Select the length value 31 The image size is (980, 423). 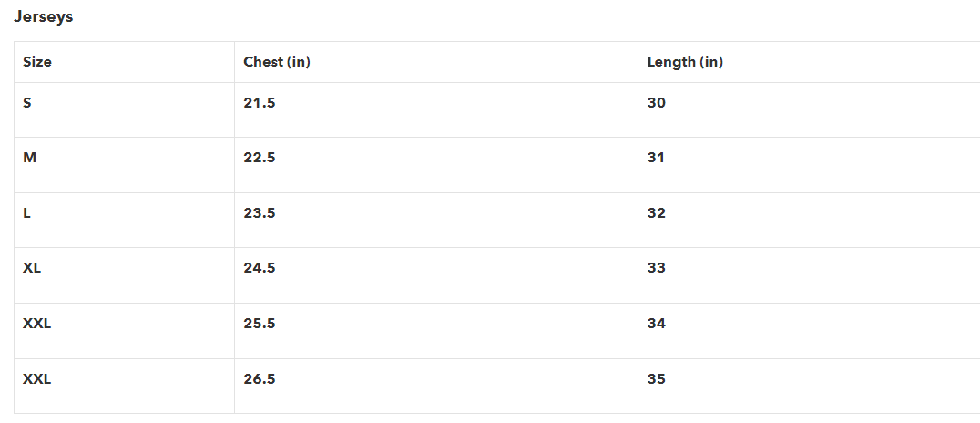click(x=657, y=158)
